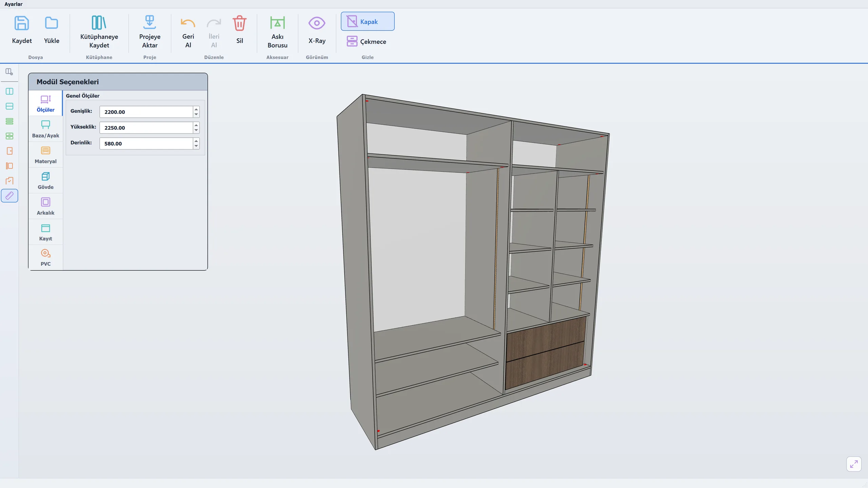Switch to the Materyal tab
This screenshot has height=488, width=868.
point(45,155)
